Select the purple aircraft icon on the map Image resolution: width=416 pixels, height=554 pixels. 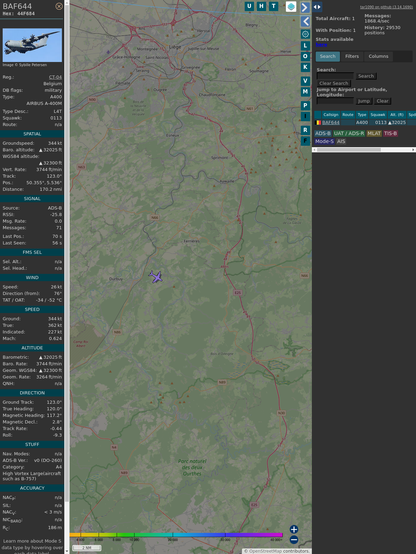[x=156, y=277]
